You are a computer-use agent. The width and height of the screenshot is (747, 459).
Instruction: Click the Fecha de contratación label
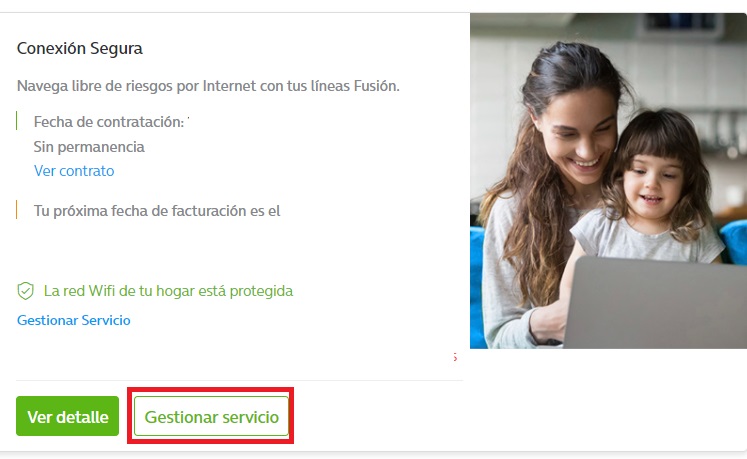click(x=109, y=122)
